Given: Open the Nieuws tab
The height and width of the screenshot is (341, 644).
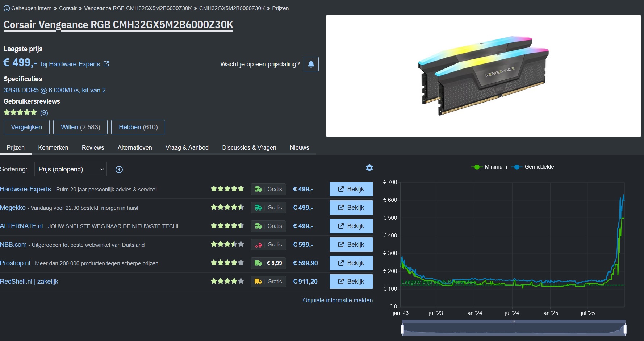Looking at the screenshot, I should coord(300,147).
